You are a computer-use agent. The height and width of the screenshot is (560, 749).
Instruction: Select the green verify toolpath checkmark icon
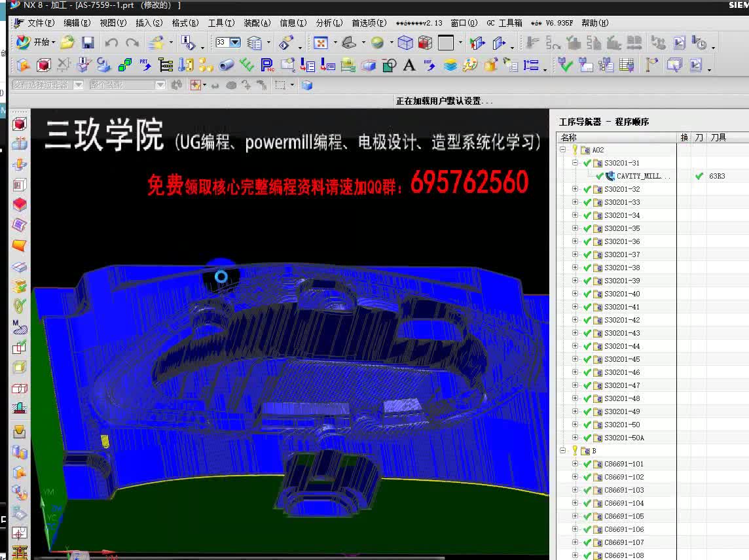click(564, 64)
